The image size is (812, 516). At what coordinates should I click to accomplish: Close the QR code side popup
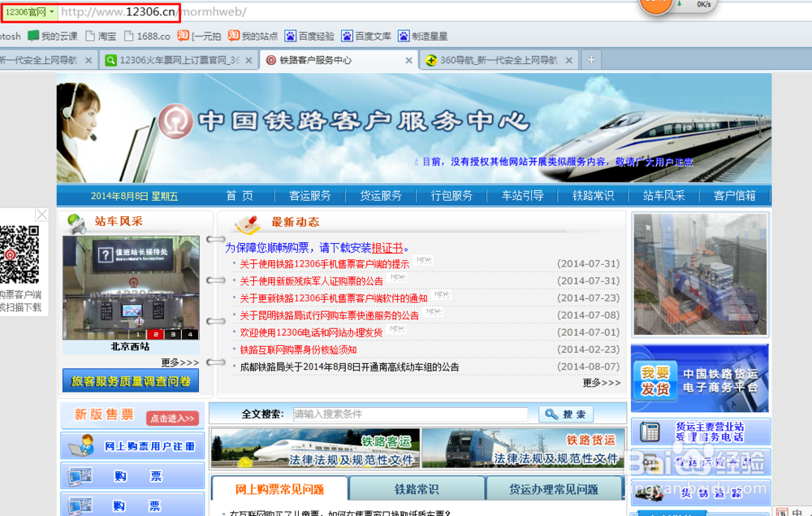42,215
